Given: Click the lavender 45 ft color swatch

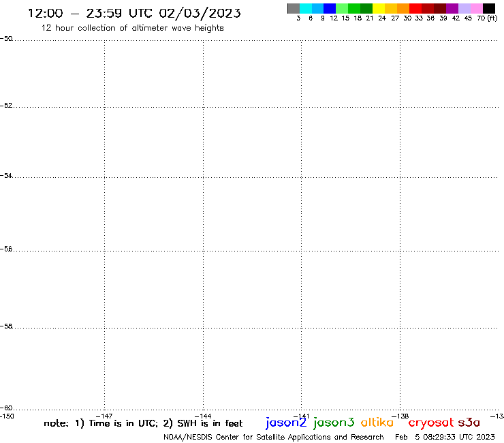Looking at the screenshot, I should click(x=464, y=8).
